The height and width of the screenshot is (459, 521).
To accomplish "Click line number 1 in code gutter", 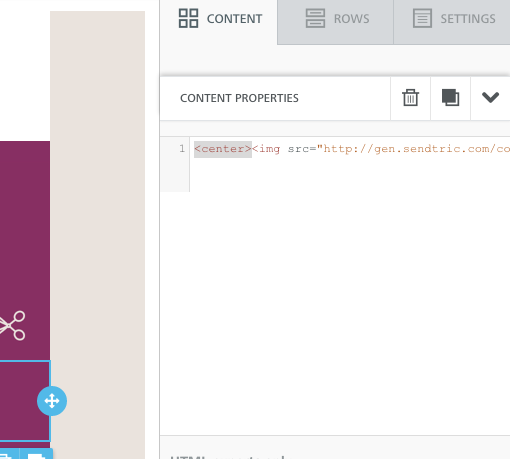I will [x=182, y=148].
